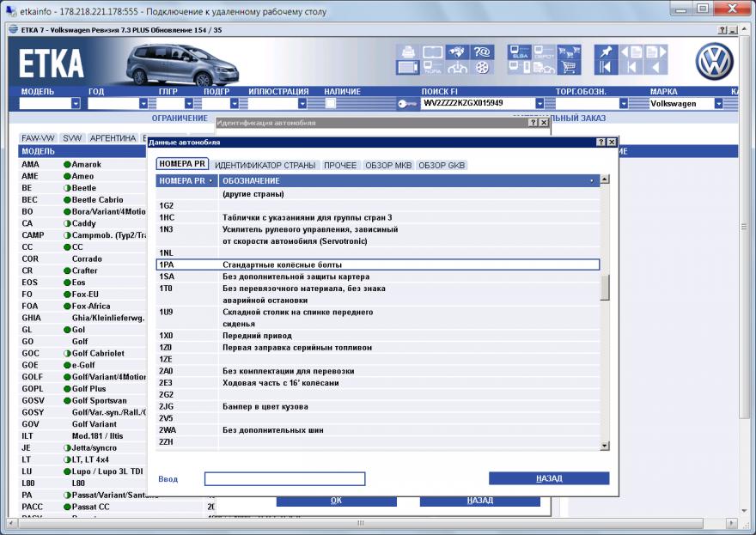The width and height of the screenshot is (756, 535).
Task: Click help '?' in Идентификация автомобиля title bar
Action: point(533,123)
